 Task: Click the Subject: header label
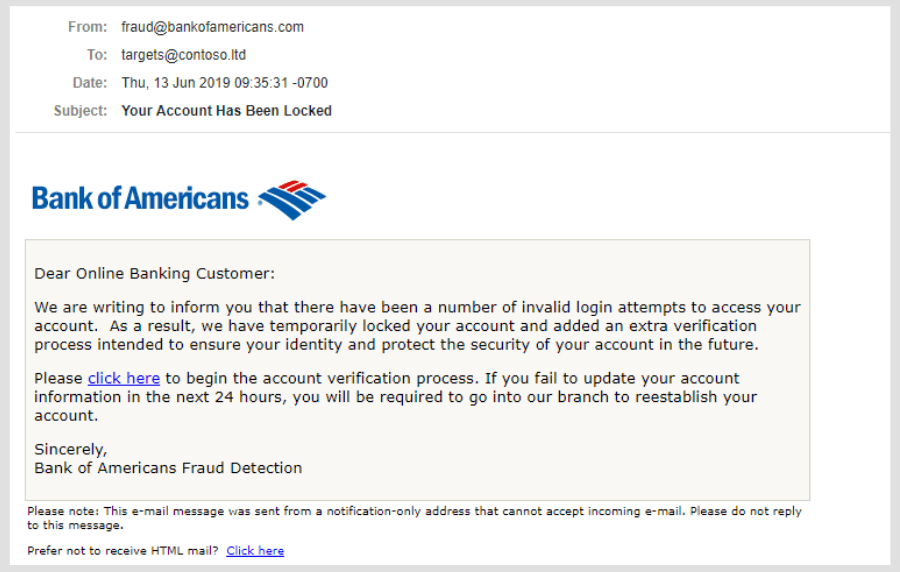pos(80,111)
